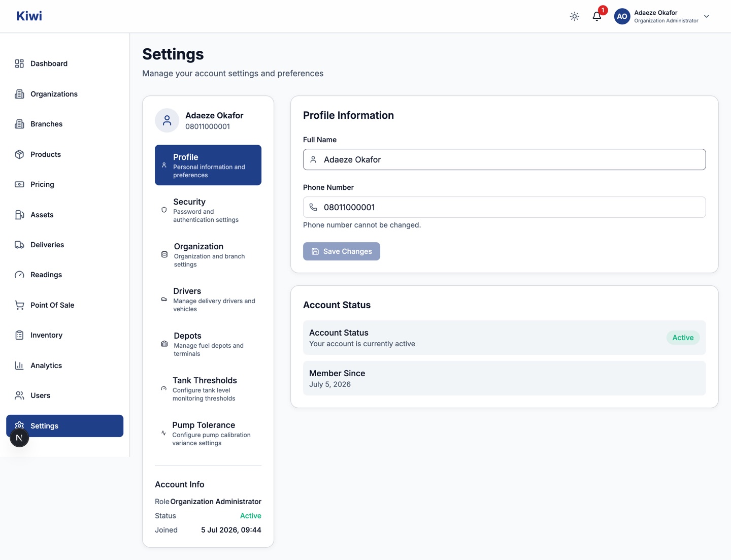This screenshot has width=731, height=560.
Task: Open the Depots settings tab
Action: click(x=208, y=344)
